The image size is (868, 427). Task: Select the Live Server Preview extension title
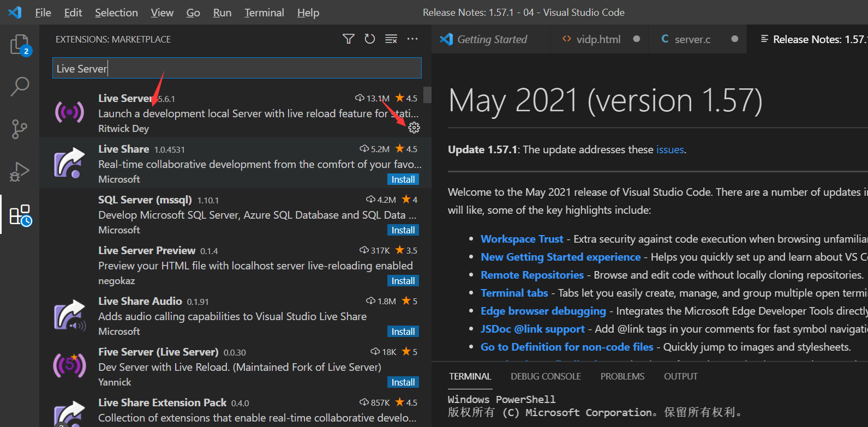click(147, 250)
